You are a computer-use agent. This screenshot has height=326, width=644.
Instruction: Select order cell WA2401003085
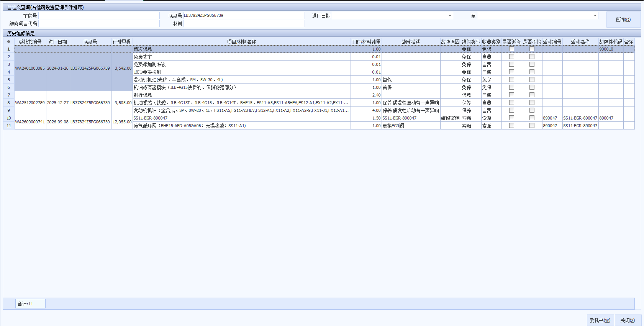point(30,68)
